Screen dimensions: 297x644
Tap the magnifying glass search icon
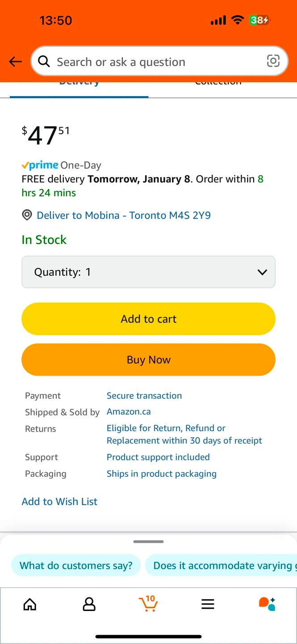tap(44, 61)
